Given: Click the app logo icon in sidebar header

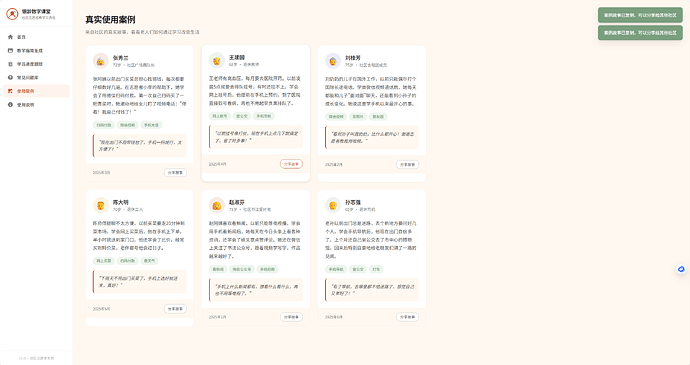Looking at the screenshot, I should (12, 14).
